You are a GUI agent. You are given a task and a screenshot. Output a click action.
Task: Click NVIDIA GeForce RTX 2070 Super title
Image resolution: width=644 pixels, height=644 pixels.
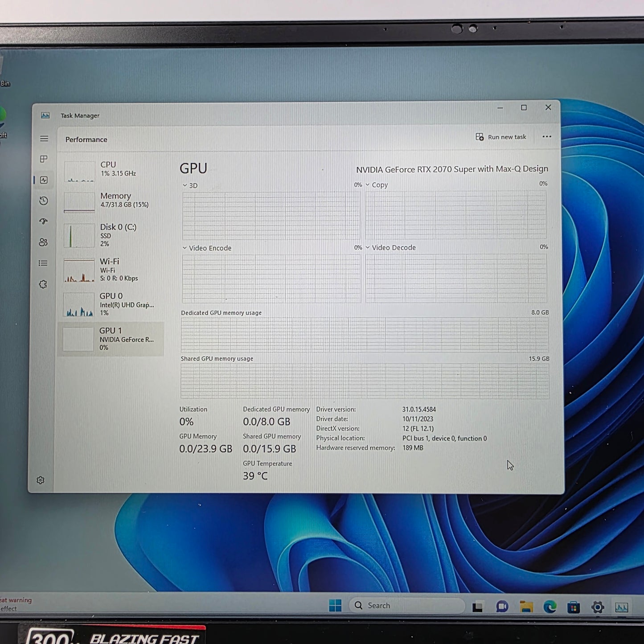click(x=452, y=169)
